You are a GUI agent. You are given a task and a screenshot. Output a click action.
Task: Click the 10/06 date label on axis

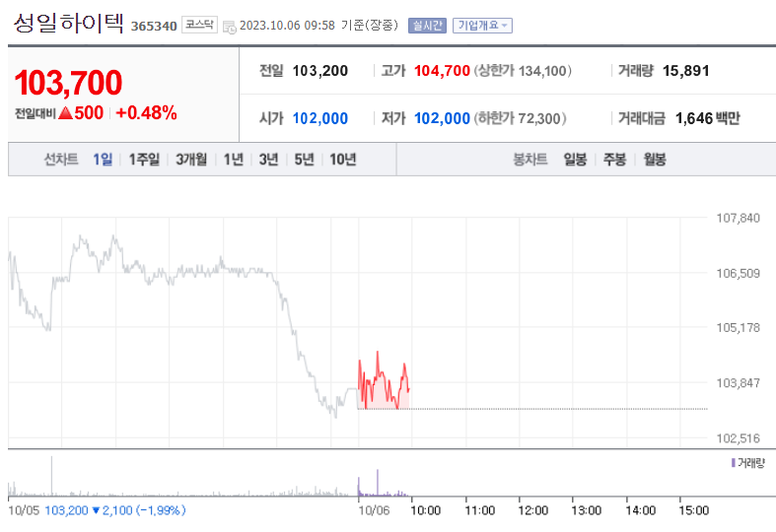(374, 510)
